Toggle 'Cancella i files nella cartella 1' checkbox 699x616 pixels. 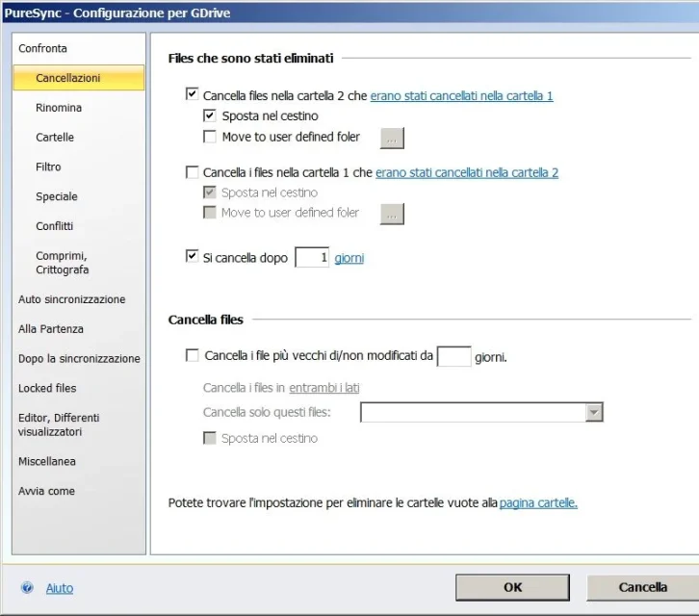point(192,172)
